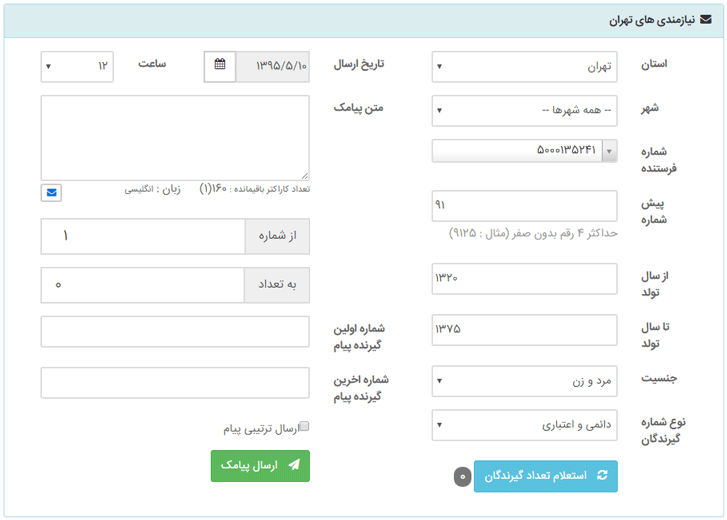Expand the شماره فرستنده number selector
Screen dimensions: 727x520
click(524, 151)
